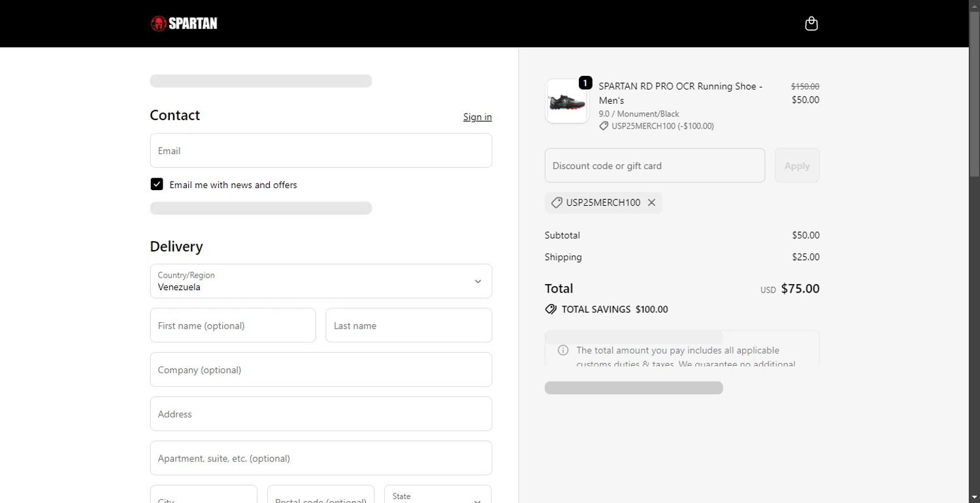Viewport: 980px width, 503px height.
Task: Click the total savings tag icon
Action: (551, 310)
